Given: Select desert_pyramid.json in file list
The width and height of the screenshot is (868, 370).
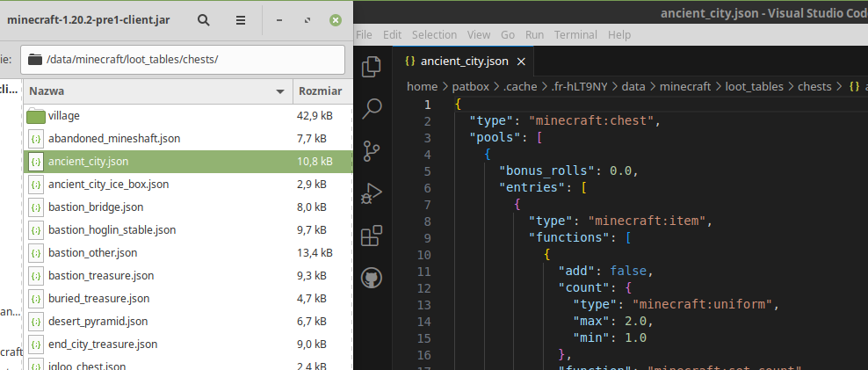Looking at the screenshot, I should [98, 321].
